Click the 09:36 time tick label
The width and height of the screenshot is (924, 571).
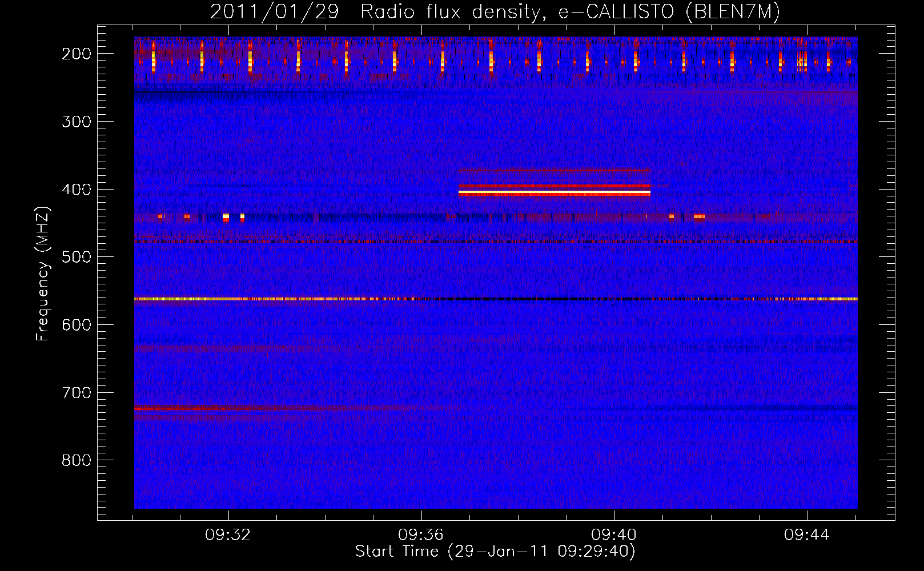(421, 535)
